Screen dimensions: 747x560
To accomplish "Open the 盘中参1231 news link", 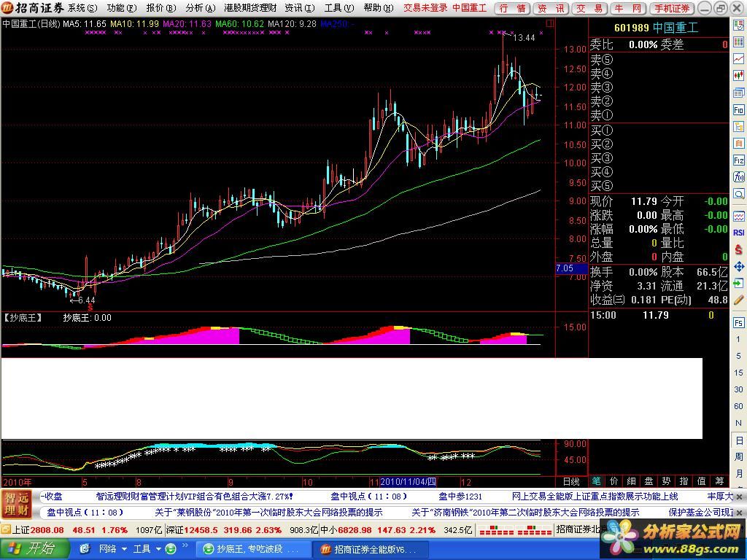I will pyautogui.click(x=460, y=496).
